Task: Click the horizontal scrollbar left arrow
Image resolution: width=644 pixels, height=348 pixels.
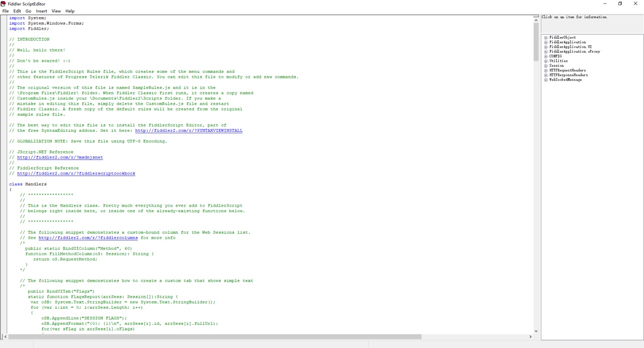Action: (x=6, y=336)
